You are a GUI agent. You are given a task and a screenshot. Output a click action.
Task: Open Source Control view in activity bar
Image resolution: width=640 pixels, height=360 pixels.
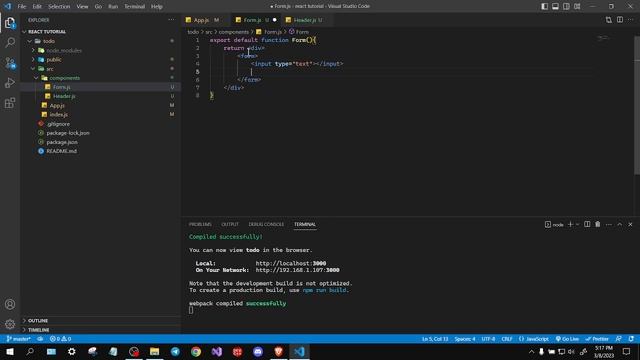point(10,62)
